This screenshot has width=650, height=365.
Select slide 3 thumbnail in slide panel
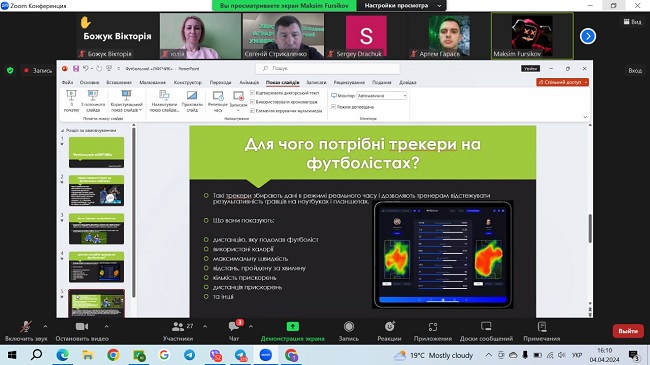click(96, 229)
